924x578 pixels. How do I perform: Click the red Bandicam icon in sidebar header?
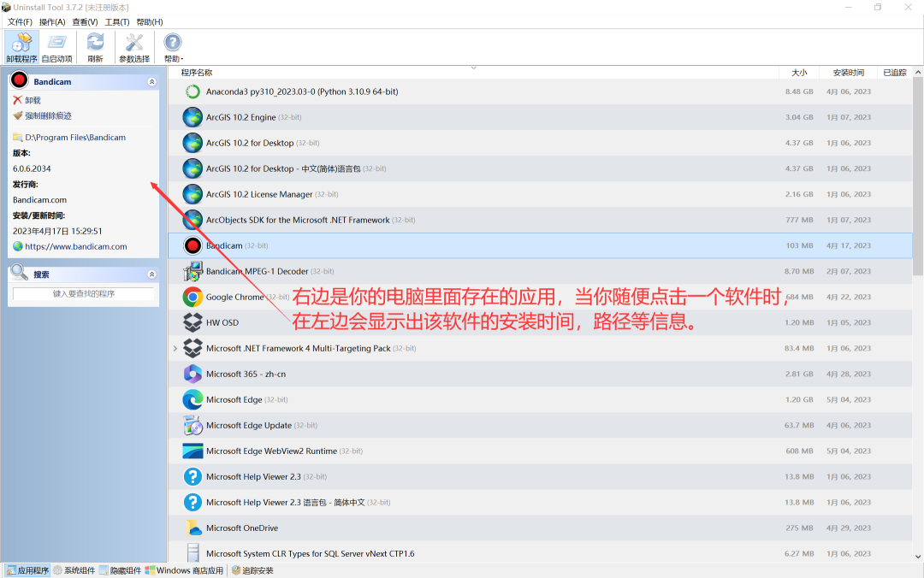point(20,80)
